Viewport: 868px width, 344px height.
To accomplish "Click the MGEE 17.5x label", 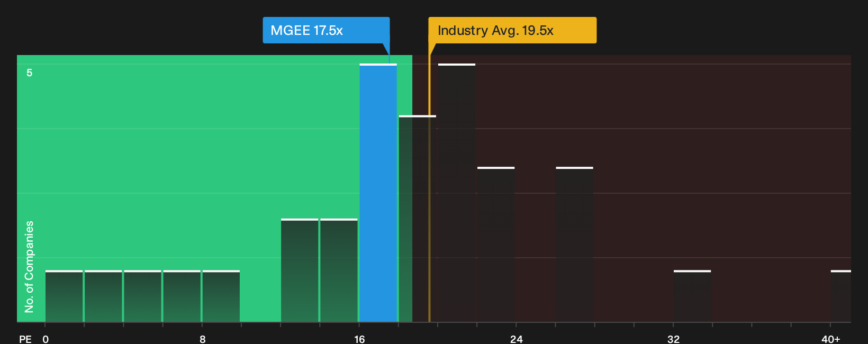I will 326,30.
